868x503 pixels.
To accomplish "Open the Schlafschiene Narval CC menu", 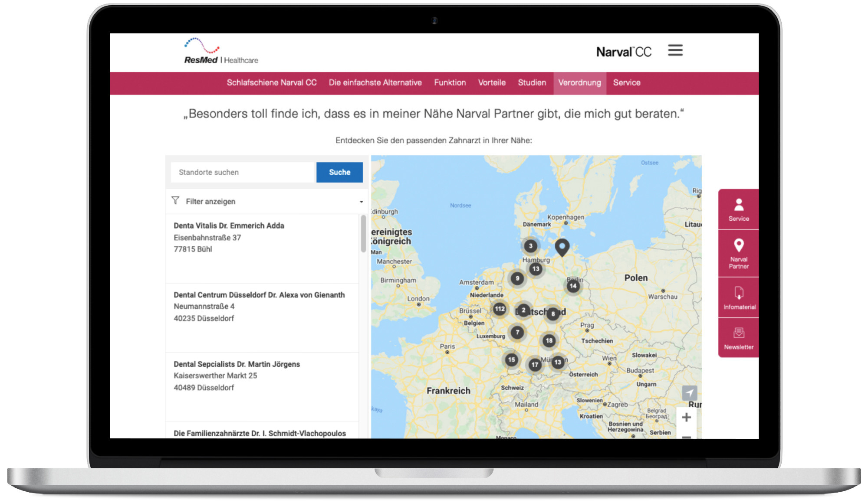I will pyautogui.click(x=272, y=83).
